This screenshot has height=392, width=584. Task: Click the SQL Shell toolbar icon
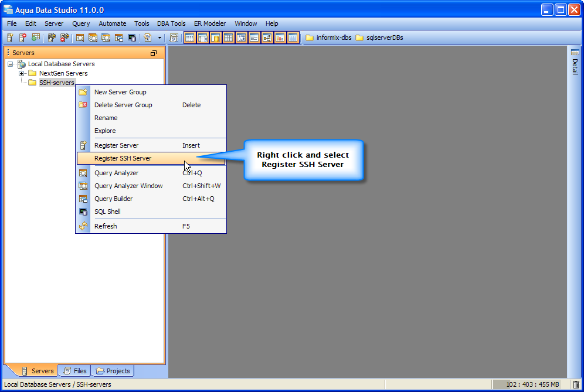pos(132,38)
